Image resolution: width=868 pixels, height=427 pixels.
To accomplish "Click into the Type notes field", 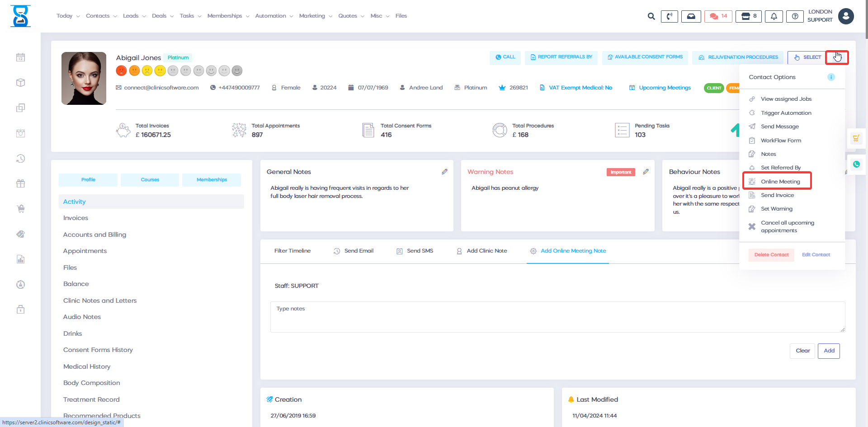I will [x=557, y=317].
